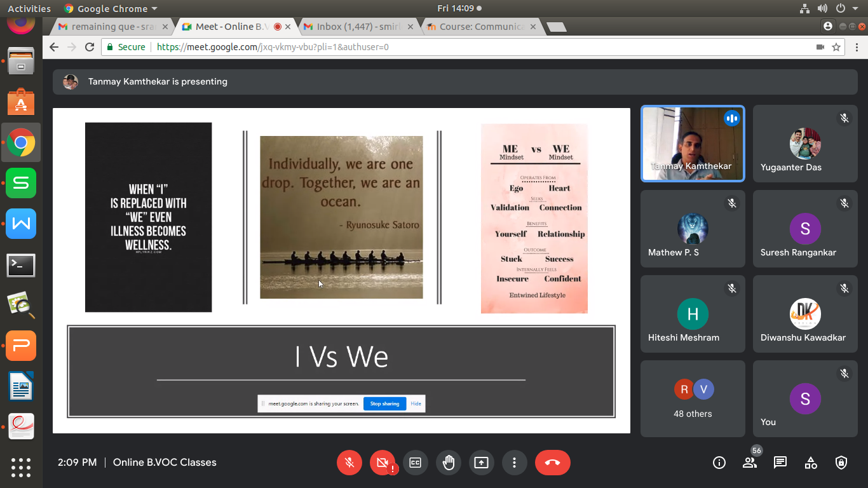This screenshot has width=868, height=488.
Task: Click the meet.google.com address bar
Action: [x=445, y=47]
